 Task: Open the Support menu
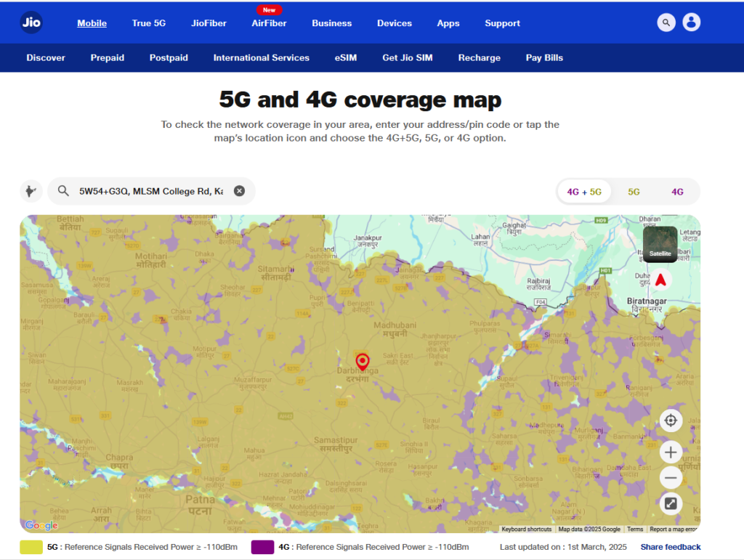[503, 23]
